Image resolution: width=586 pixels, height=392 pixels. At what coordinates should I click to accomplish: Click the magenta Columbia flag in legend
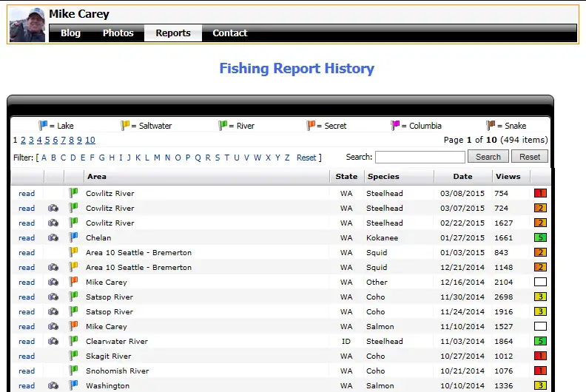click(395, 126)
